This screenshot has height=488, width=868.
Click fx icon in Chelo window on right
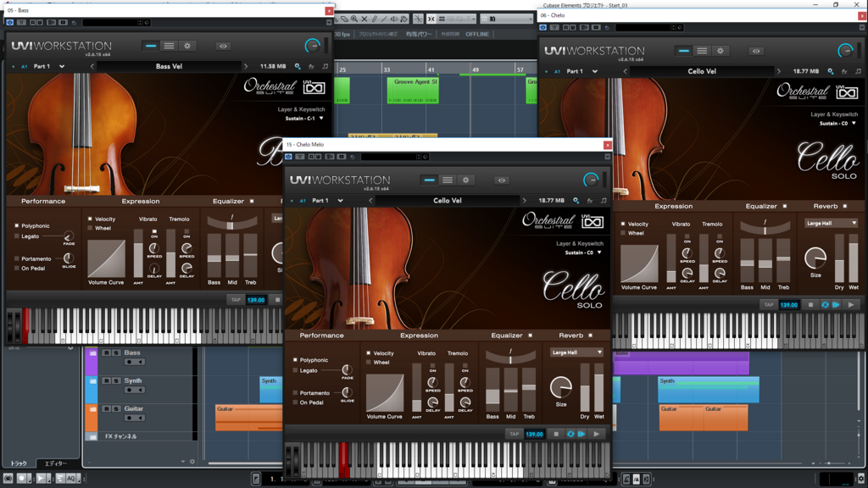[x=845, y=71]
